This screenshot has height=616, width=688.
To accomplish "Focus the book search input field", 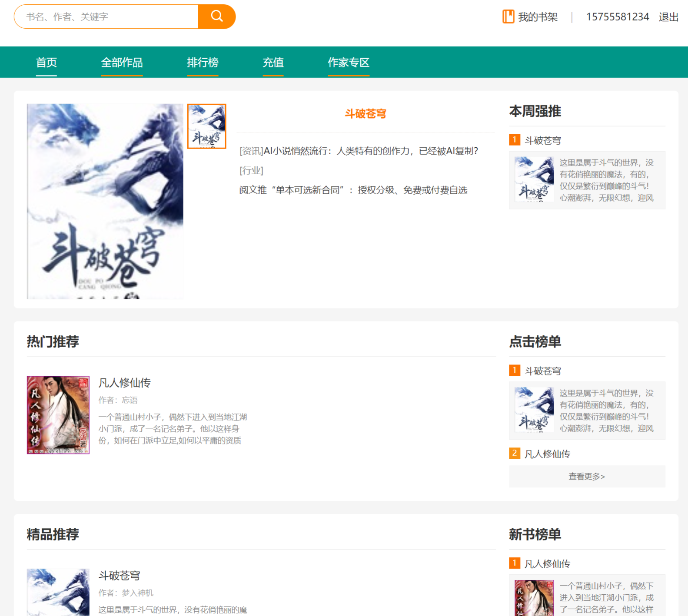I will [106, 17].
